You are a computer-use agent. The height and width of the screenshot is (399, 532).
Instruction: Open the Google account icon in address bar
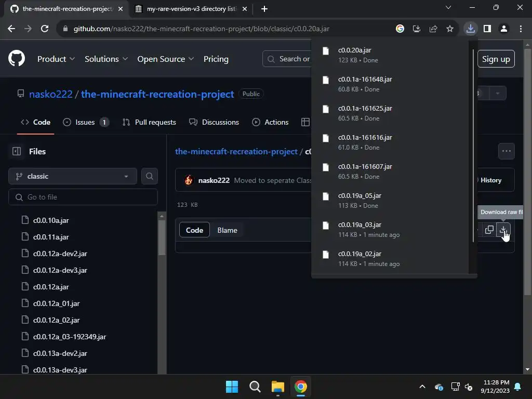click(400, 29)
